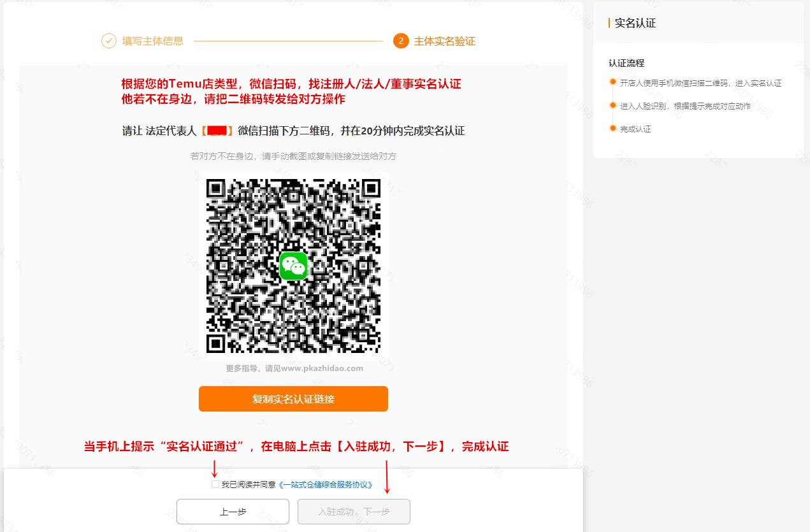Click the 入驻成功，下一步 button

(354, 512)
